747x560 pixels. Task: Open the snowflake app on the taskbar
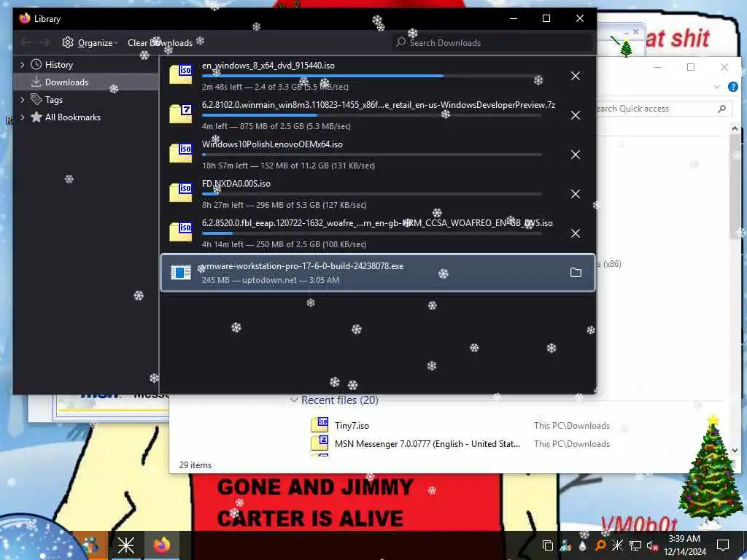point(125,545)
